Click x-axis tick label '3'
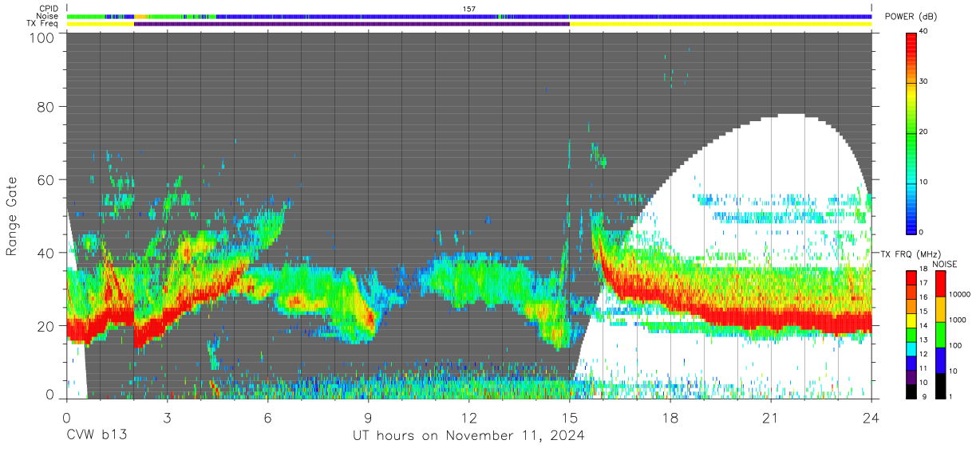Image resolution: width=980 pixels, height=452 pixels. click(168, 417)
